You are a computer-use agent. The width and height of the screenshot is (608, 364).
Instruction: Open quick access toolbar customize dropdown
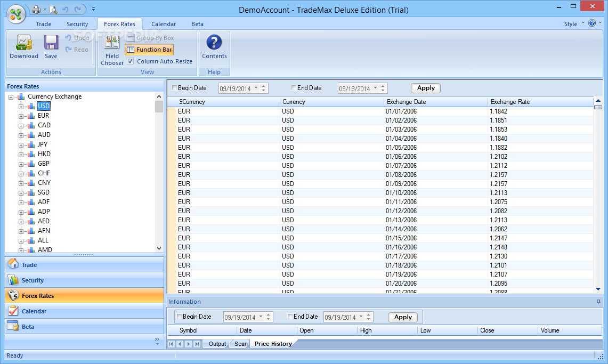(x=93, y=9)
